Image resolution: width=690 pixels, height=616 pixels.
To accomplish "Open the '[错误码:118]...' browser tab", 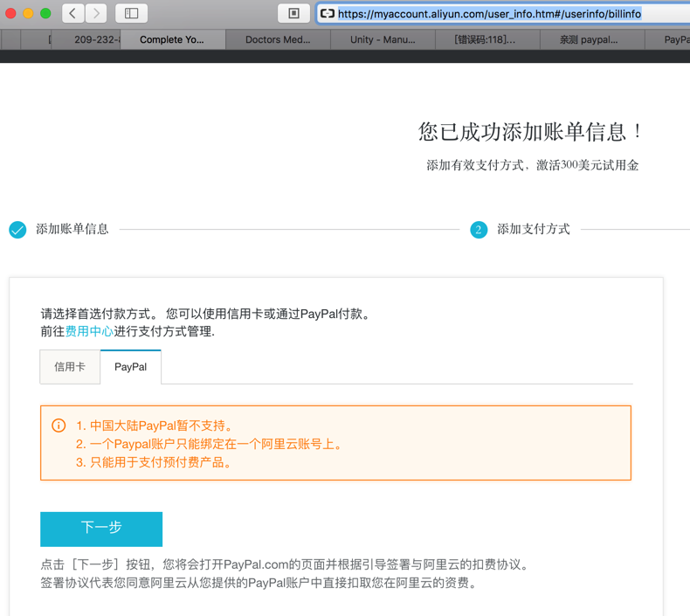I will pyautogui.click(x=486, y=39).
